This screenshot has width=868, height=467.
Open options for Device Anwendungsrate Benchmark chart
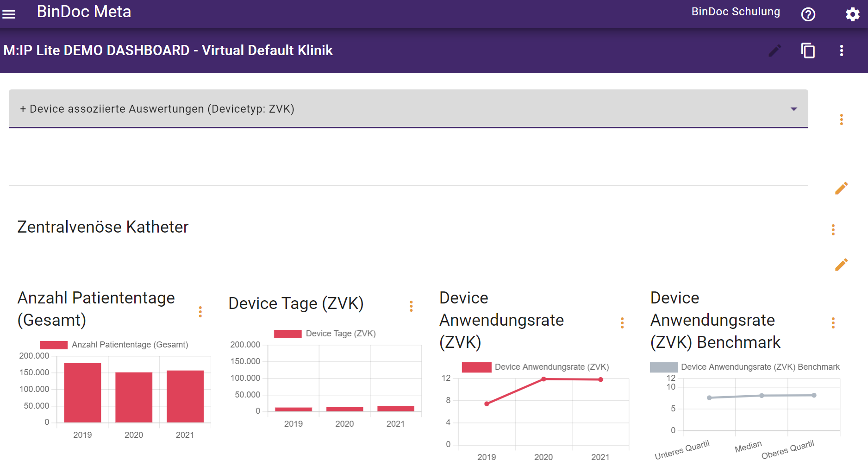tap(833, 323)
